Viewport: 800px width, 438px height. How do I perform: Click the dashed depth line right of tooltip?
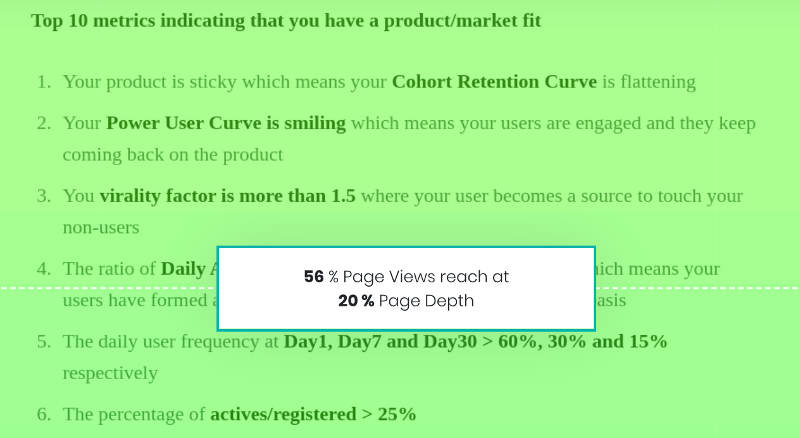[x=698, y=288]
